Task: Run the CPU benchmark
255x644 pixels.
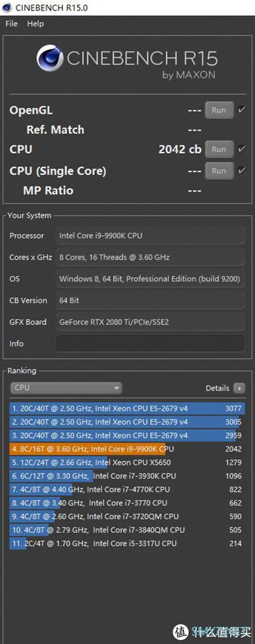Action: pos(220,150)
